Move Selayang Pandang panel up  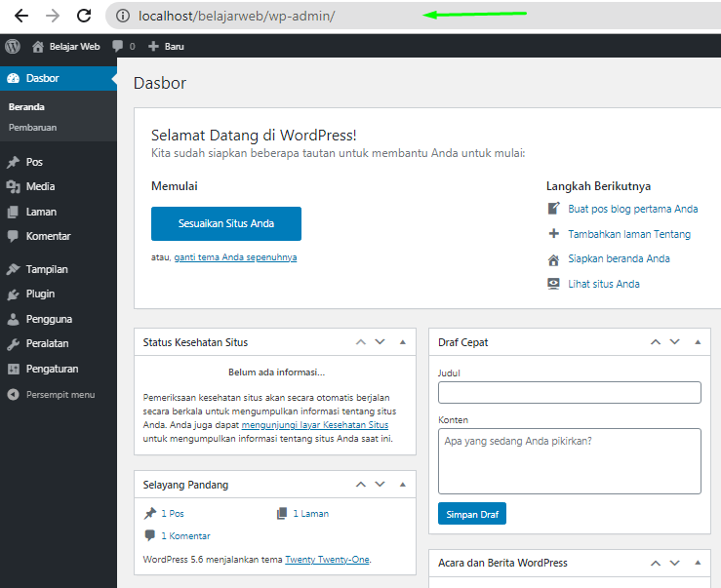[x=361, y=485]
